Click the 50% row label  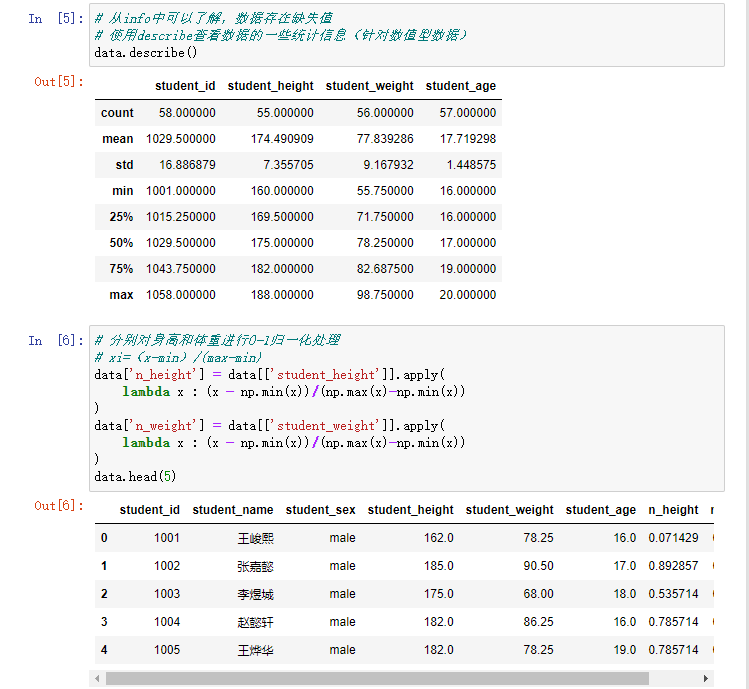(121, 243)
